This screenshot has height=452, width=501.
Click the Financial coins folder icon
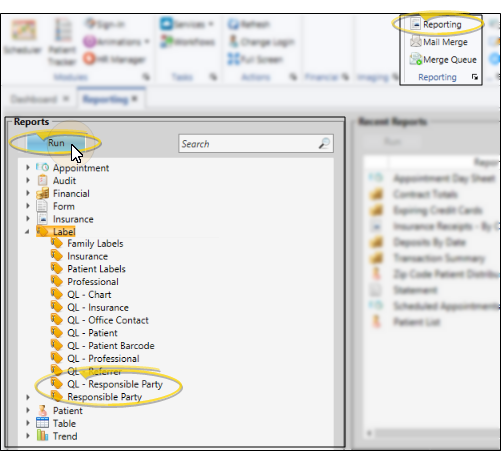point(42,193)
